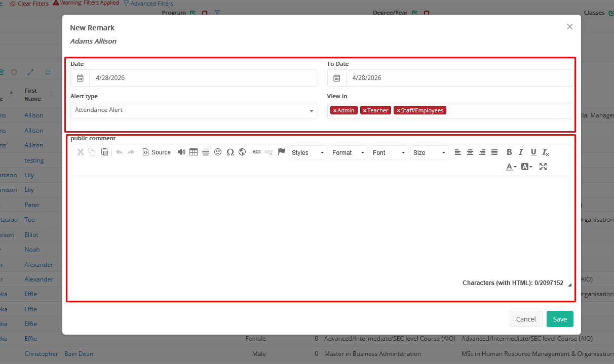This screenshot has width=614, height=364.
Task: Switch editor to Source view
Action: point(157,152)
